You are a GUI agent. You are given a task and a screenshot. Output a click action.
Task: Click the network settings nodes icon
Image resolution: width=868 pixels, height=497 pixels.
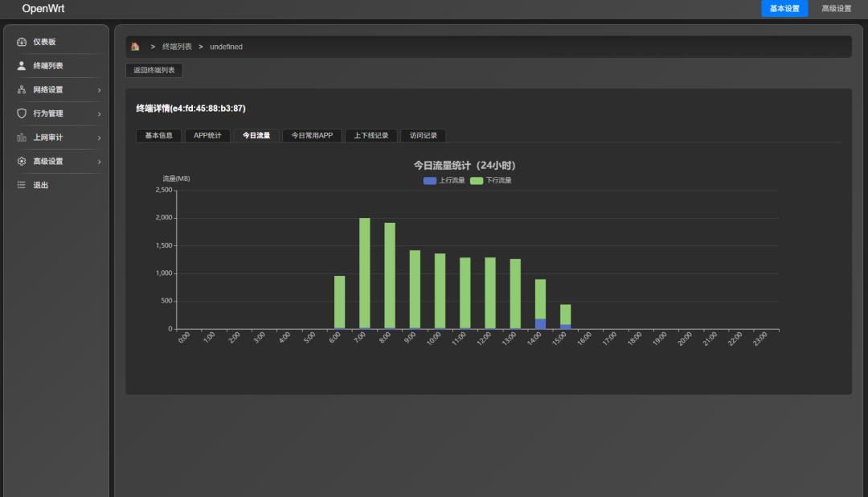coord(22,90)
